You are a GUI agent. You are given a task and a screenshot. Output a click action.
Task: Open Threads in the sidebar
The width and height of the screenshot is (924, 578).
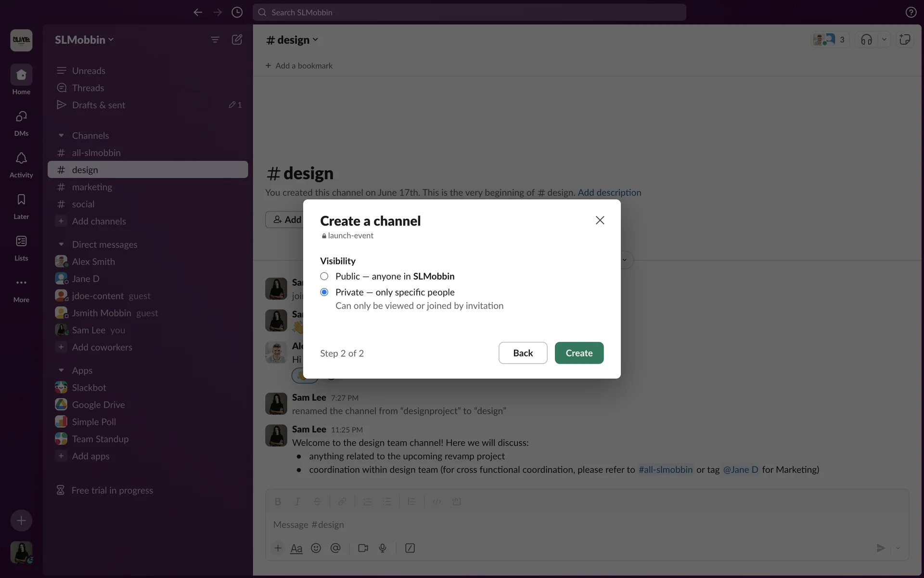pyautogui.click(x=88, y=88)
